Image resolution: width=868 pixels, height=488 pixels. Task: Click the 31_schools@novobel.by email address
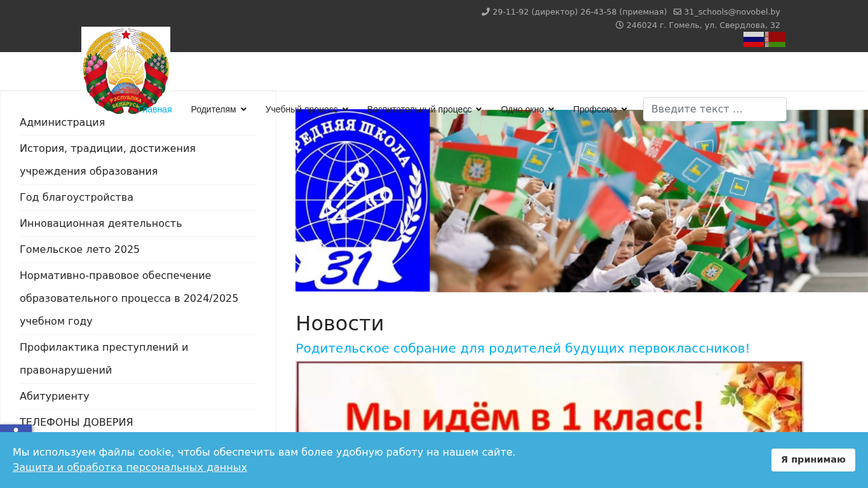pos(732,11)
